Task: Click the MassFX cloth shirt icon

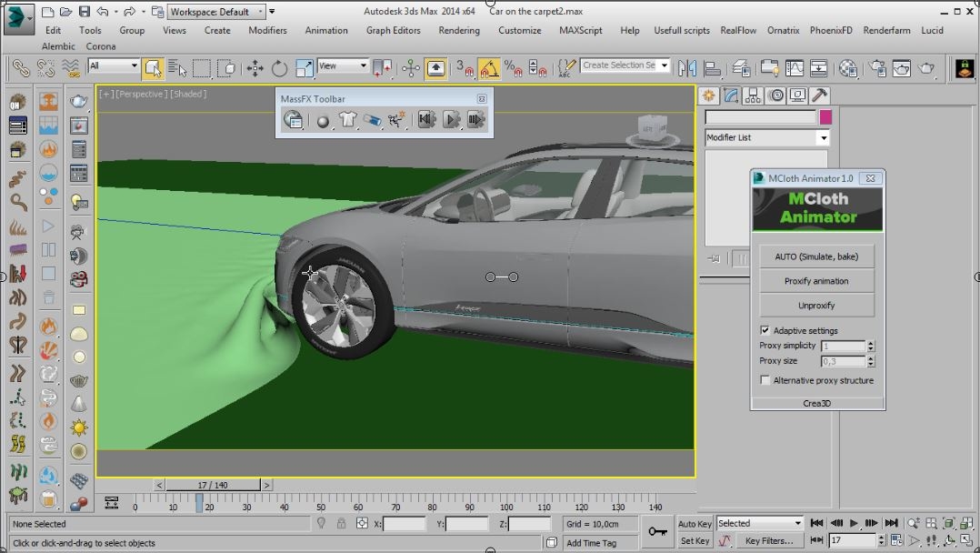Action: click(x=347, y=120)
